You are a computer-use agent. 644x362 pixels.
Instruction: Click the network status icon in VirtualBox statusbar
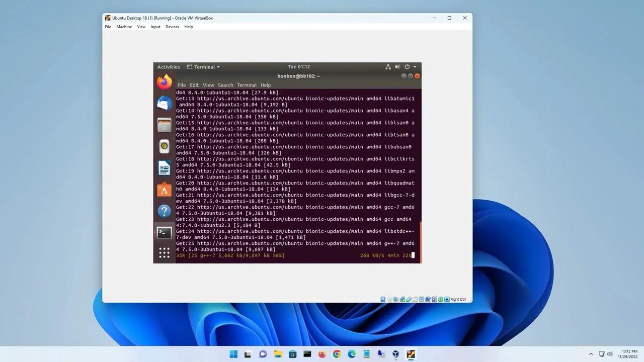click(x=402, y=299)
